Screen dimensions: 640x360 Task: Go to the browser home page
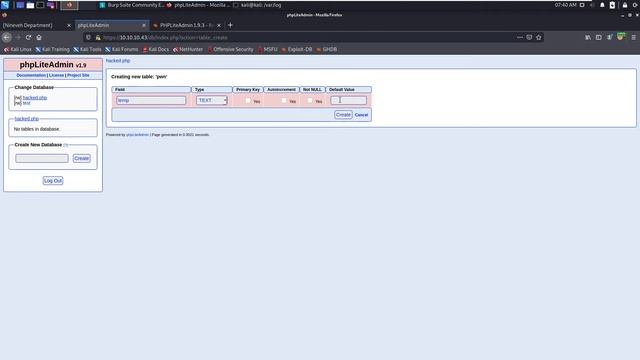tap(39, 38)
